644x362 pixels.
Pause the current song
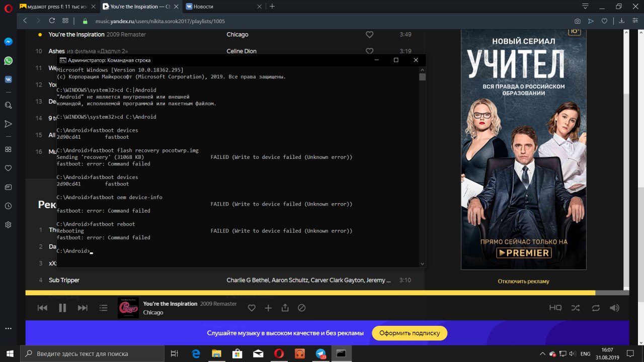click(62, 308)
